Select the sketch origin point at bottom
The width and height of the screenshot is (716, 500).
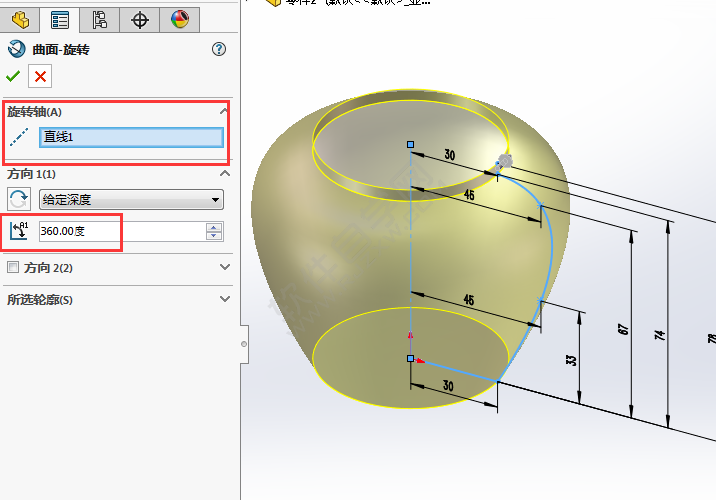pyautogui.click(x=411, y=359)
